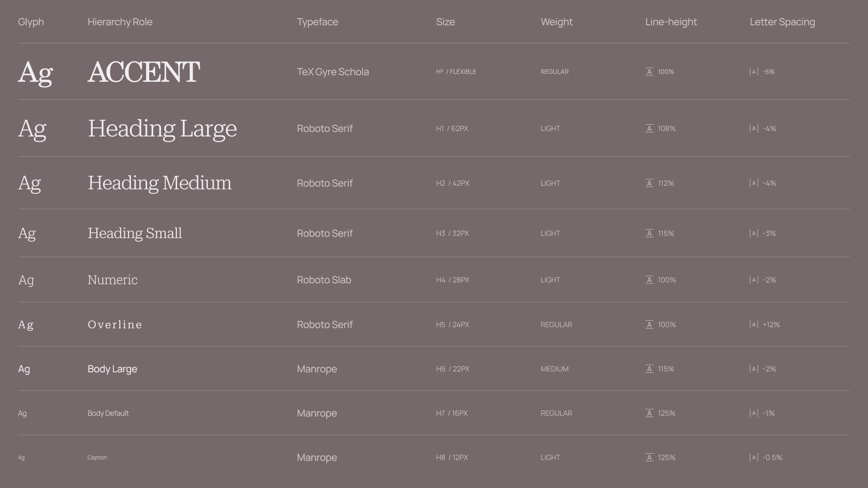This screenshot has width=868, height=488.
Task: Click the Caption role label
Action: pos(97,458)
